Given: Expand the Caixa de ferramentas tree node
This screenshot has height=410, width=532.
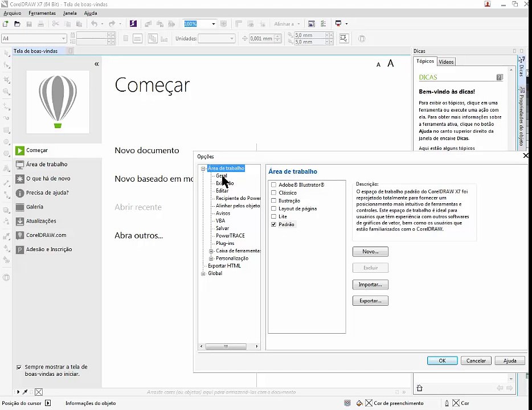Looking at the screenshot, I should click(211, 251).
